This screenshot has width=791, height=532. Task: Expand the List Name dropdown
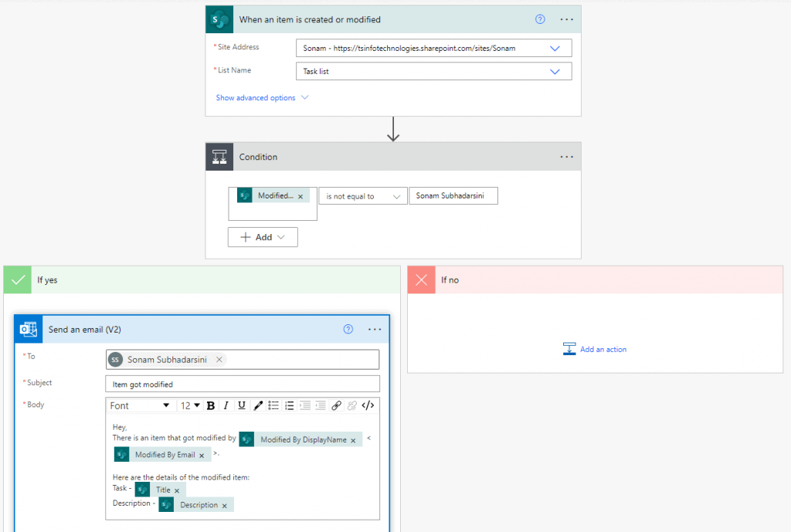pos(555,72)
